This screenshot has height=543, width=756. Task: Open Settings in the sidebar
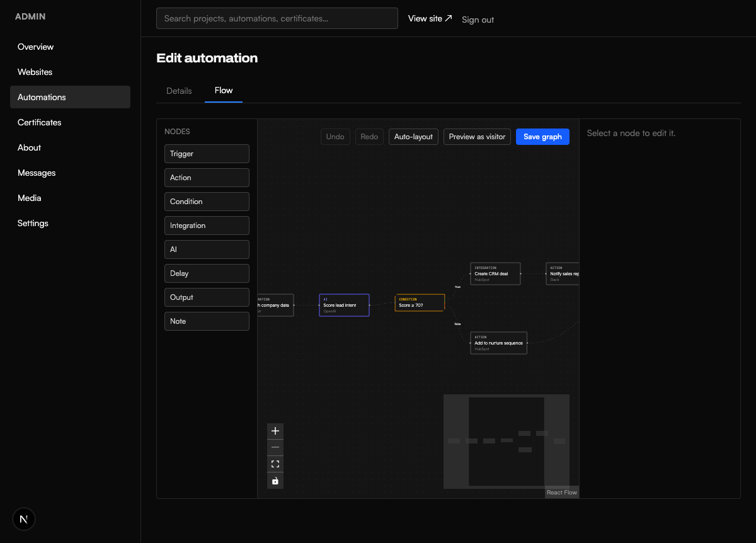click(x=70, y=223)
